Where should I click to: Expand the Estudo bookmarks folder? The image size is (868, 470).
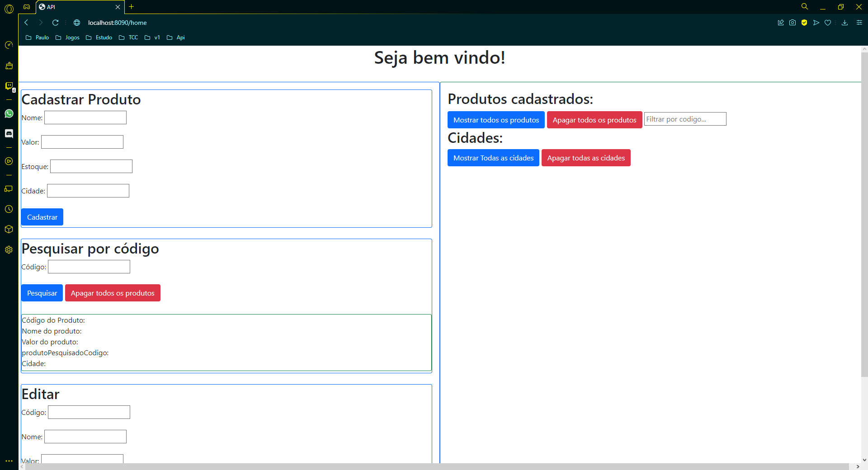pyautogui.click(x=99, y=38)
